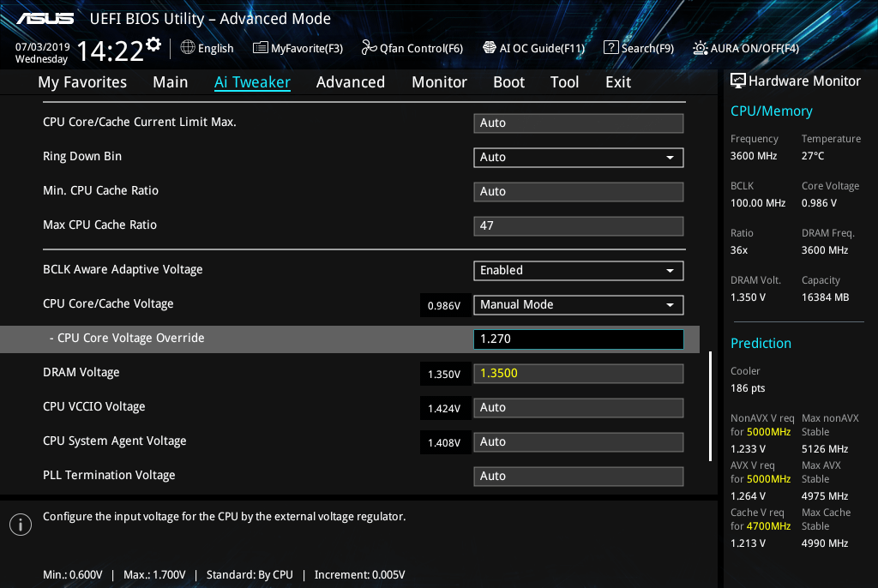The height and width of the screenshot is (588, 878).
Task: Open MyFavorite(F3) list icon
Action: tap(261, 48)
